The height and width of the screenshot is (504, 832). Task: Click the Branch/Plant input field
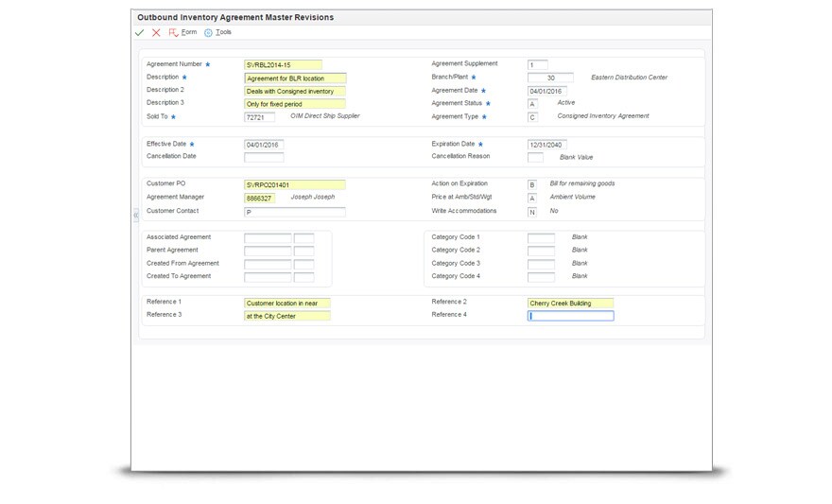[550, 78]
